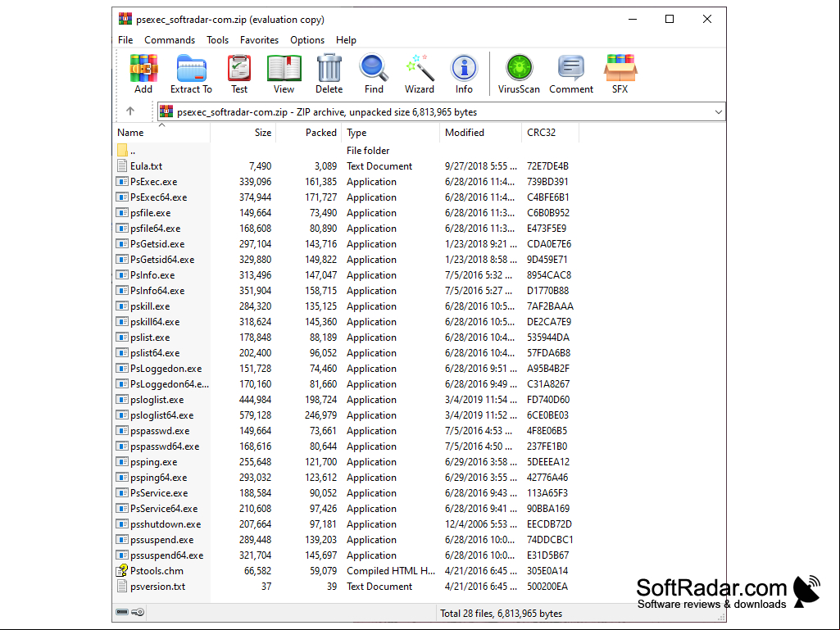The width and height of the screenshot is (840, 630).
Task: Select the PsService.exe file name
Action: point(159,492)
